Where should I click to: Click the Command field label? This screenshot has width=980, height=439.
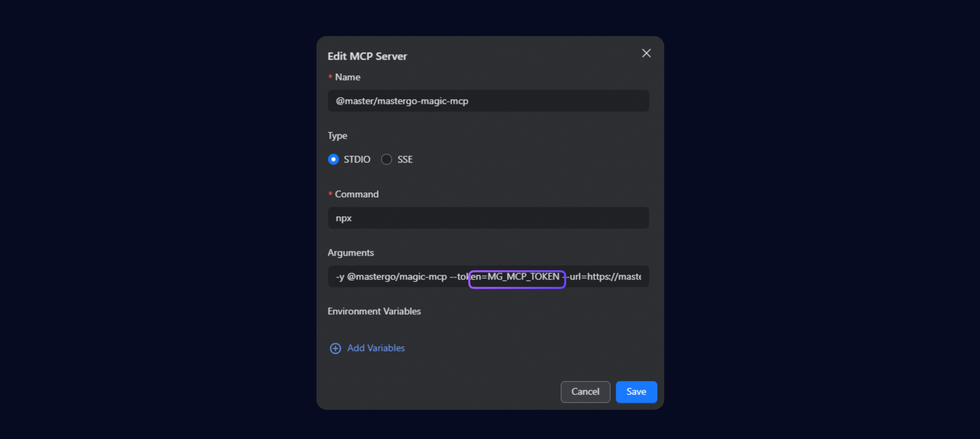tap(357, 194)
